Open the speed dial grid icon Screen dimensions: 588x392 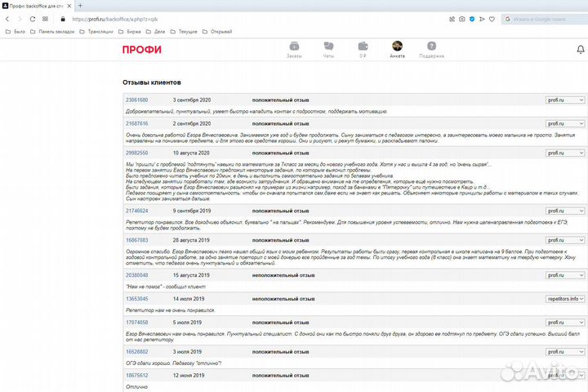click(x=46, y=19)
